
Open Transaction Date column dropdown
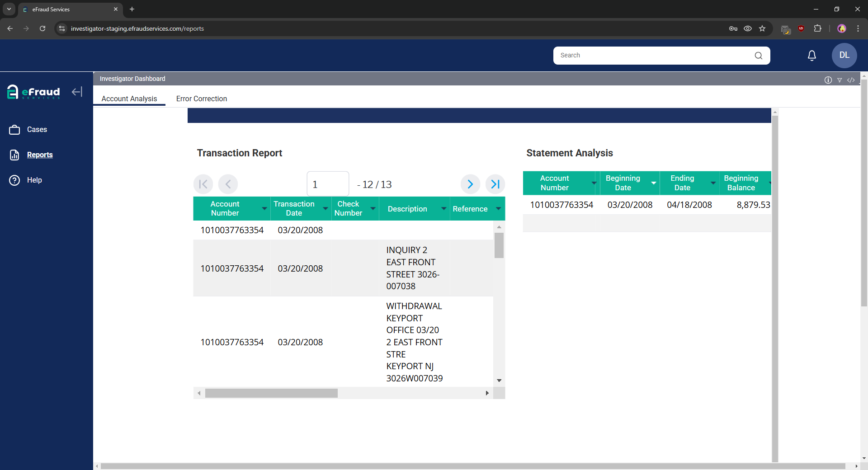(325, 209)
